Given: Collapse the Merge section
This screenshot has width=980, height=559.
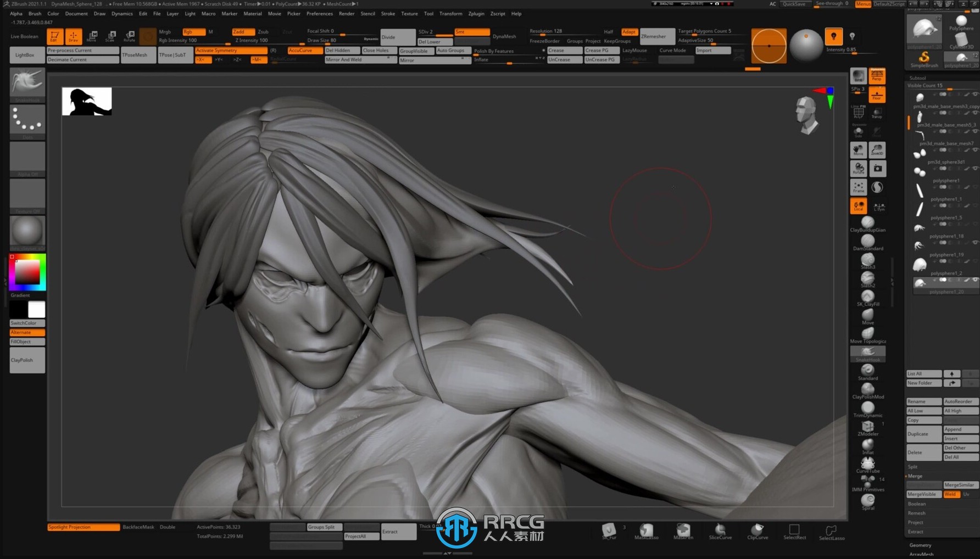Looking at the screenshot, I should tap(915, 476).
